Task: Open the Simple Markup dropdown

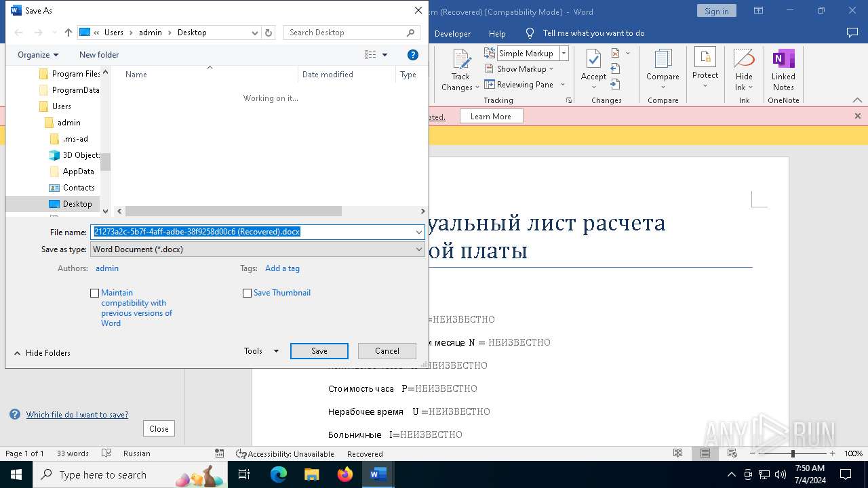Action: (564, 53)
